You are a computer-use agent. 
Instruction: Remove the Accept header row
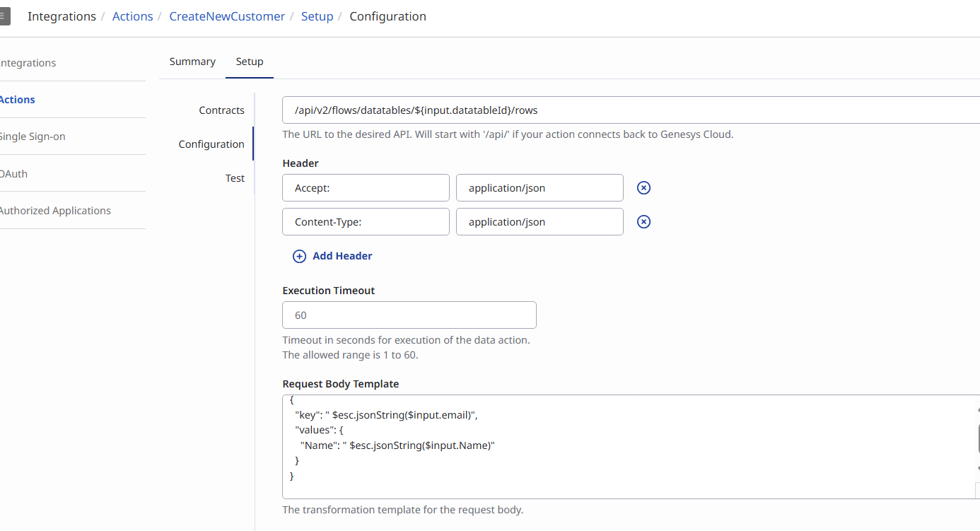click(x=643, y=188)
